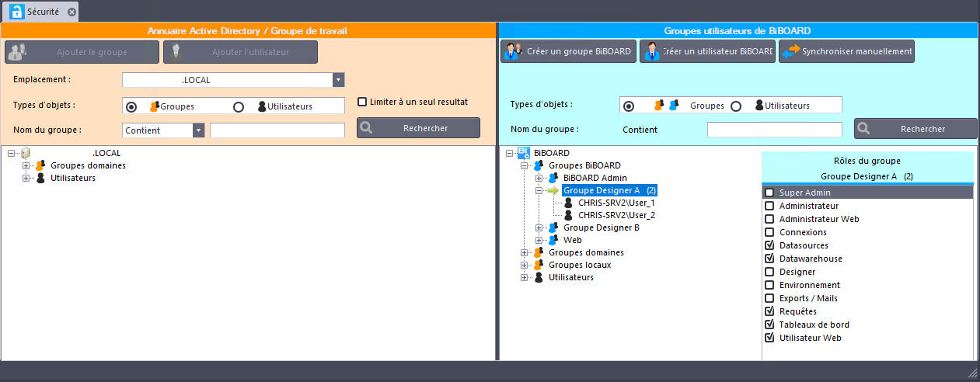Screen dimensions: 980x382
Task: Click the Groupe Designer B group icon
Action: point(553,227)
